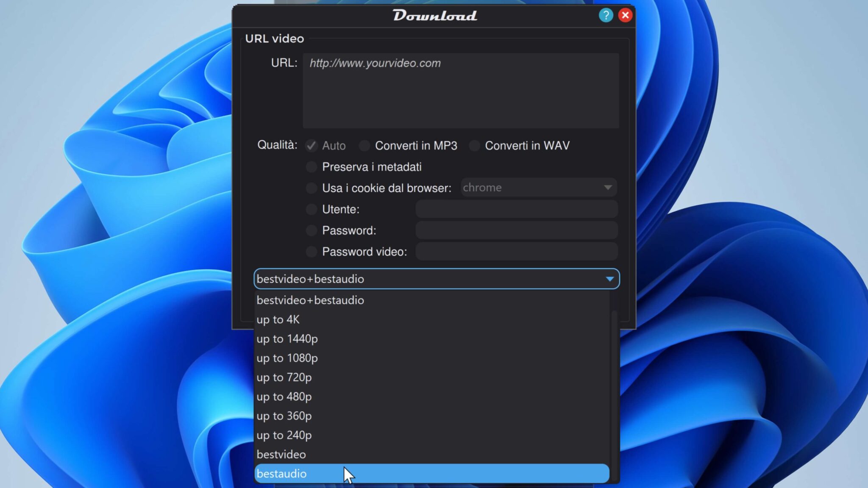Check the Password checkbox

coord(311,230)
